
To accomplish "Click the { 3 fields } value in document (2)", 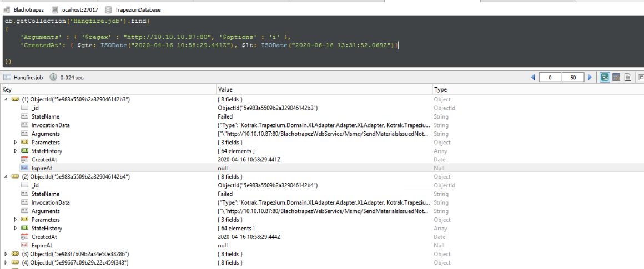I will pos(230,220).
